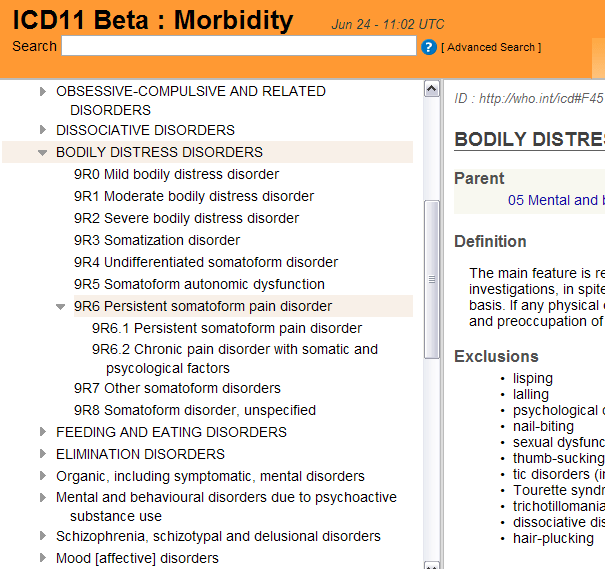Select 9R2 Severe bodily distress disorder
This screenshot has height=577, width=605.
point(186,218)
